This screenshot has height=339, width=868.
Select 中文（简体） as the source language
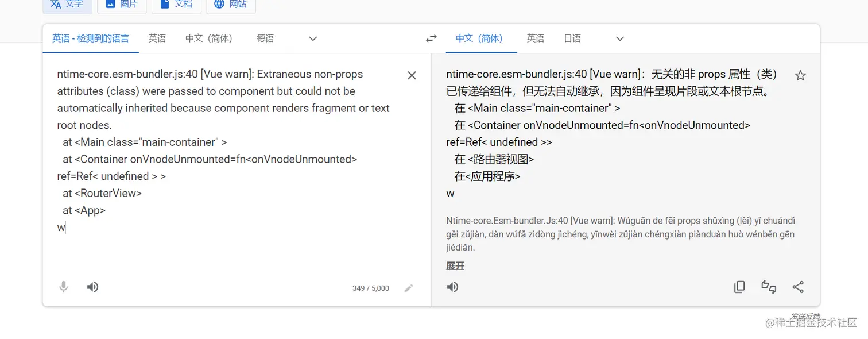[209, 38]
